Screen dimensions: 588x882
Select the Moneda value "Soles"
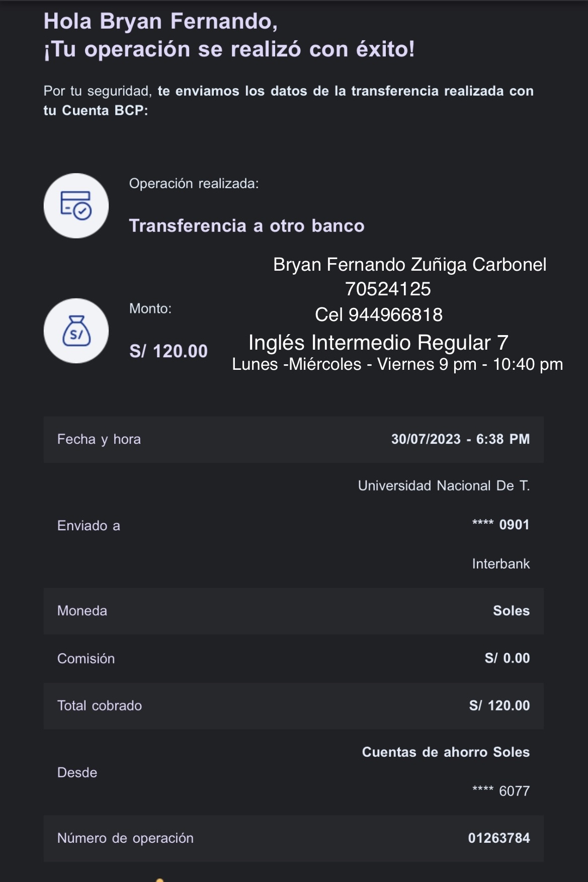(511, 611)
